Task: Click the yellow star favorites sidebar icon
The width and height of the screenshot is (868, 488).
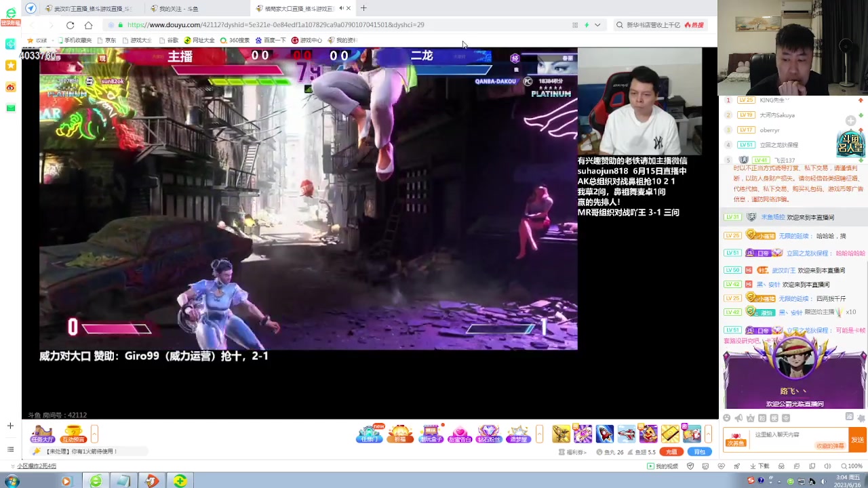Action: pos(11,66)
